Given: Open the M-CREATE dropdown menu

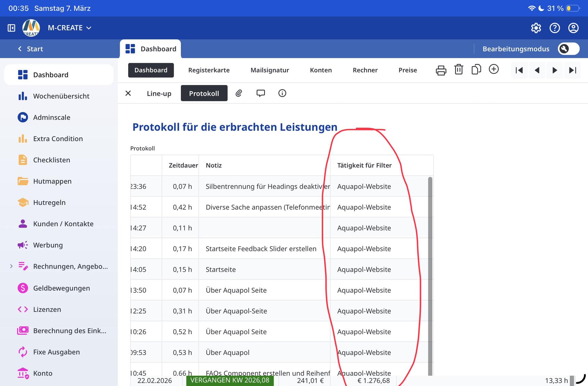Looking at the screenshot, I should coord(70,28).
